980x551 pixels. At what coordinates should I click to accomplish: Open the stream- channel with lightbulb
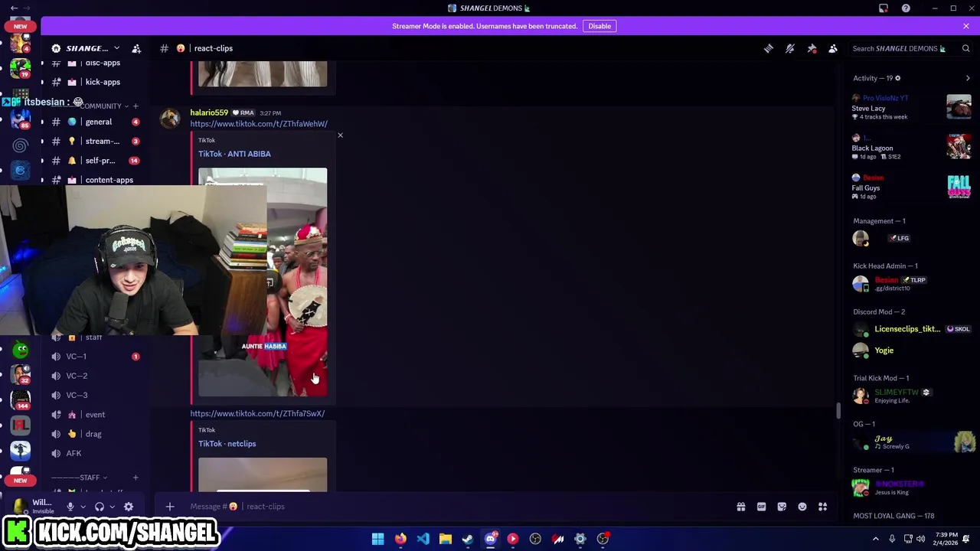[x=96, y=141]
